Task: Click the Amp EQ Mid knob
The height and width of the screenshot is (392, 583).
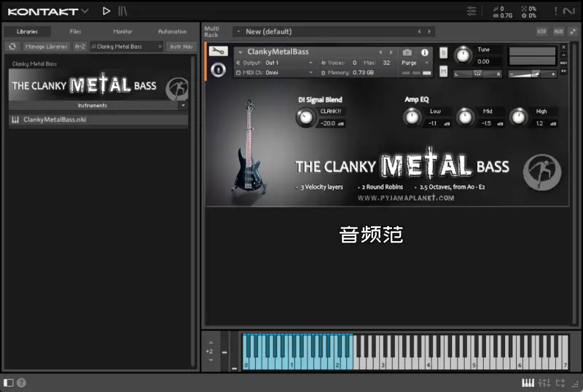Action: point(466,117)
